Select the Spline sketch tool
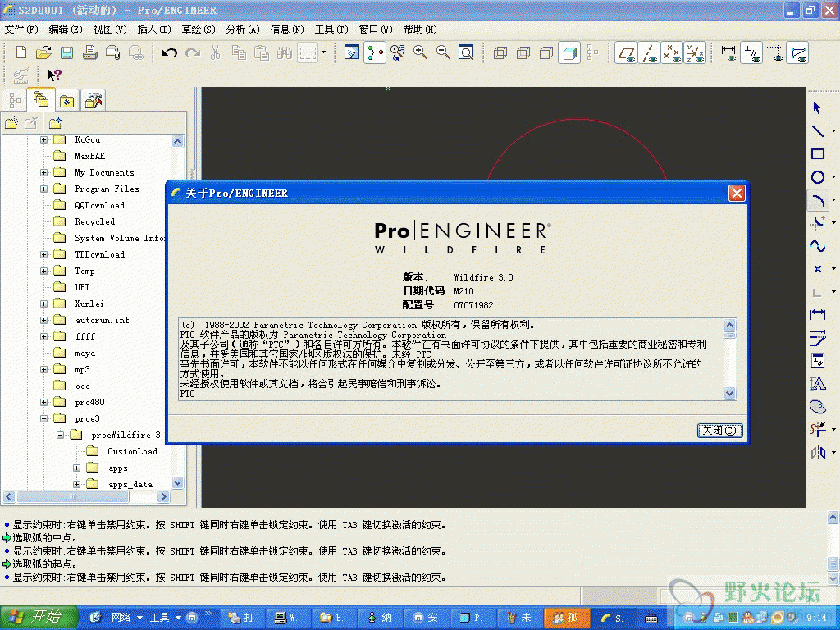Screen dimensions: 840x630 (x=818, y=246)
